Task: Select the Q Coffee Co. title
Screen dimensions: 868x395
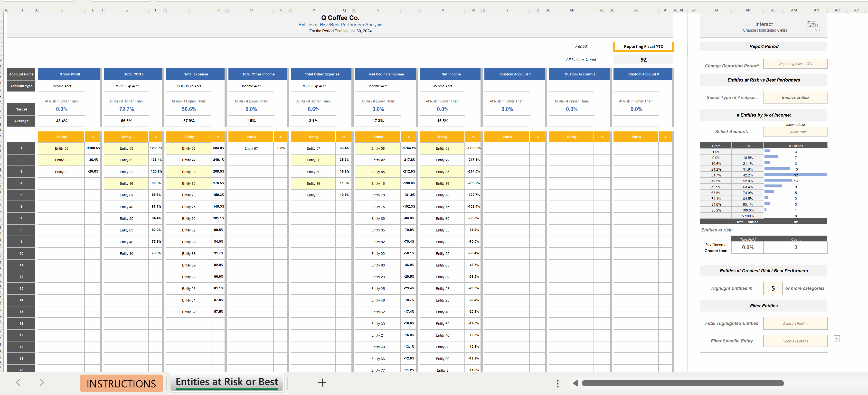Action: (x=340, y=18)
